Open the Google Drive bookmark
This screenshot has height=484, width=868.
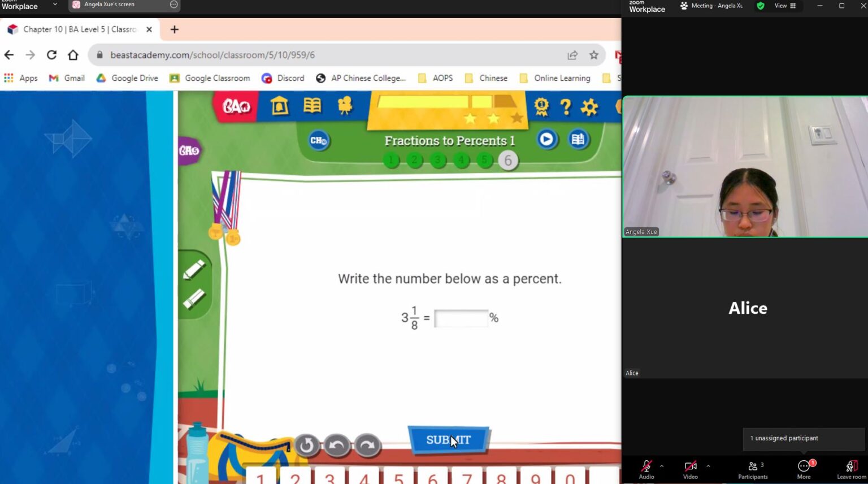[127, 78]
